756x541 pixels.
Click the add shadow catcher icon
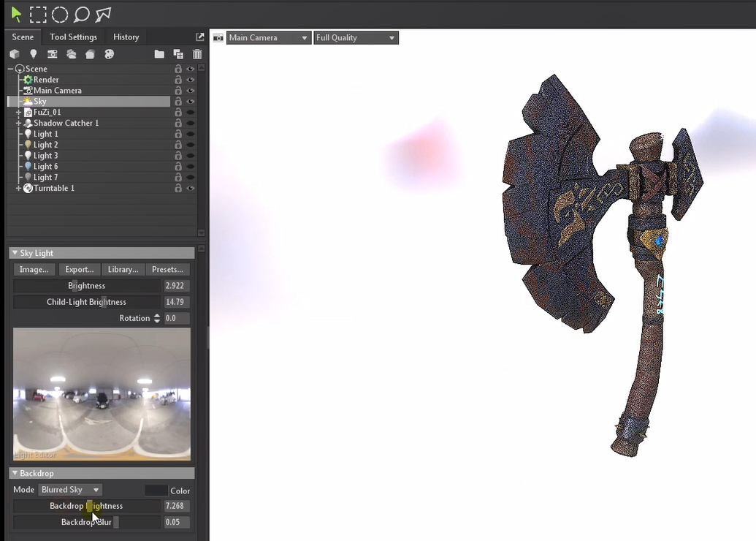(90, 54)
